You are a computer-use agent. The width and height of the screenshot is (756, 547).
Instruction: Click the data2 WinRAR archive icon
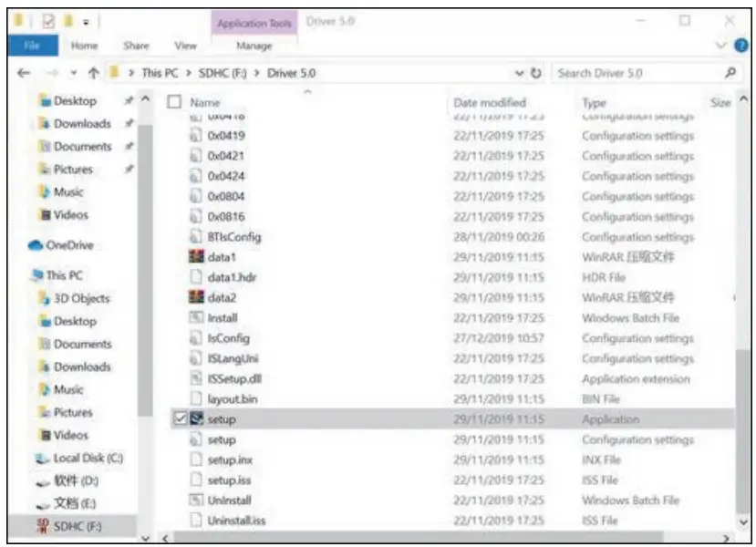tap(196, 297)
